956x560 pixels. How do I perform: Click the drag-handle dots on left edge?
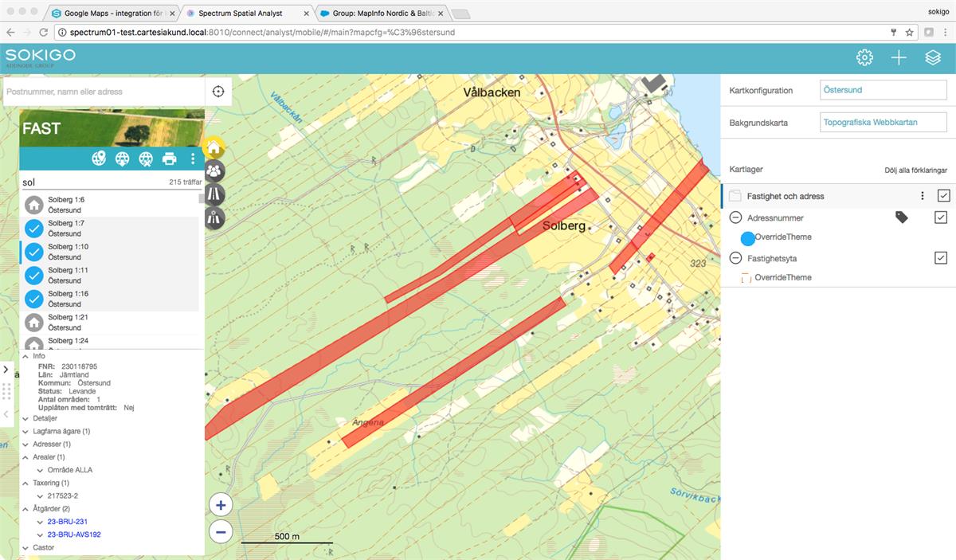point(6,391)
